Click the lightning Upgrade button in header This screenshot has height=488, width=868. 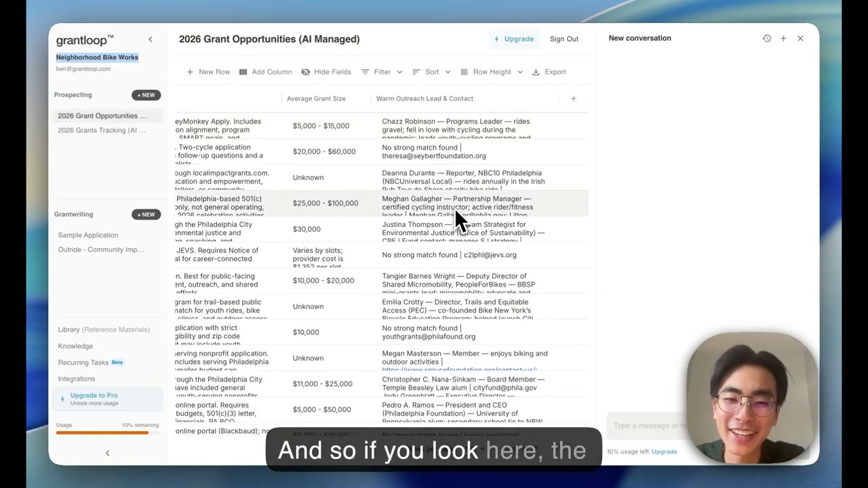pyautogui.click(x=514, y=39)
